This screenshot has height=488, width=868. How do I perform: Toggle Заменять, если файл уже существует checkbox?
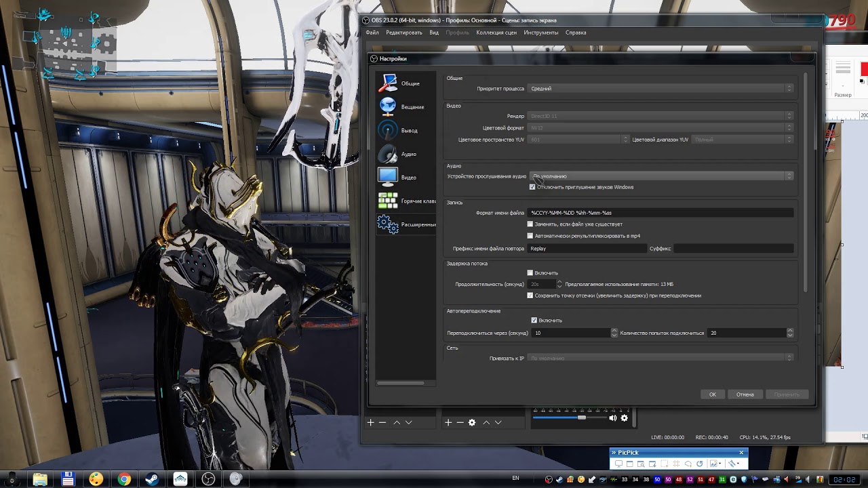coord(530,224)
